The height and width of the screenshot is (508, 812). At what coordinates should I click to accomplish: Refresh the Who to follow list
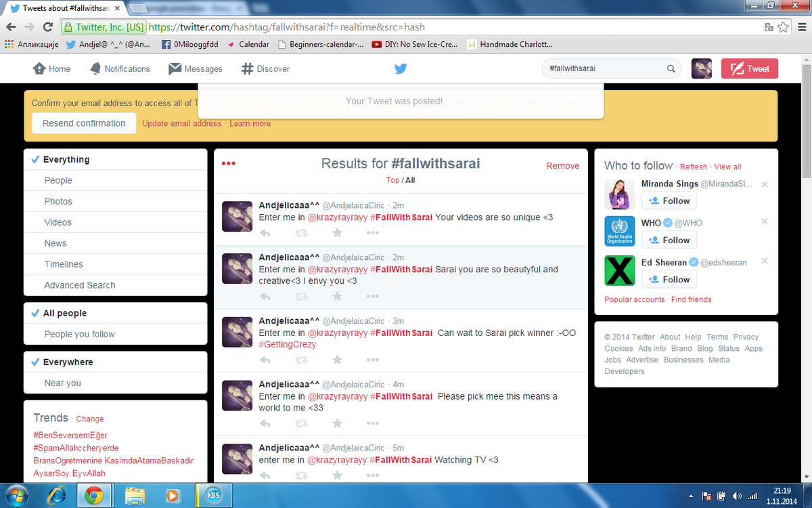click(x=694, y=167)
